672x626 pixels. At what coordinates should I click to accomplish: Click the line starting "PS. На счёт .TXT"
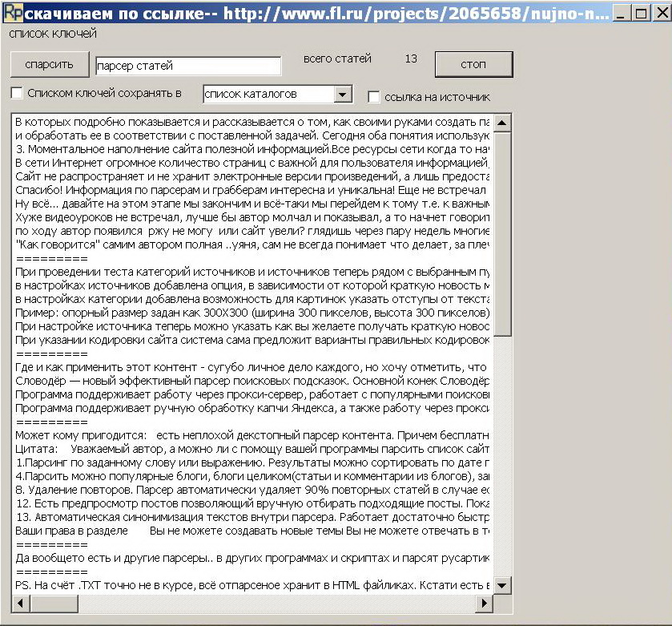(252, 585)
